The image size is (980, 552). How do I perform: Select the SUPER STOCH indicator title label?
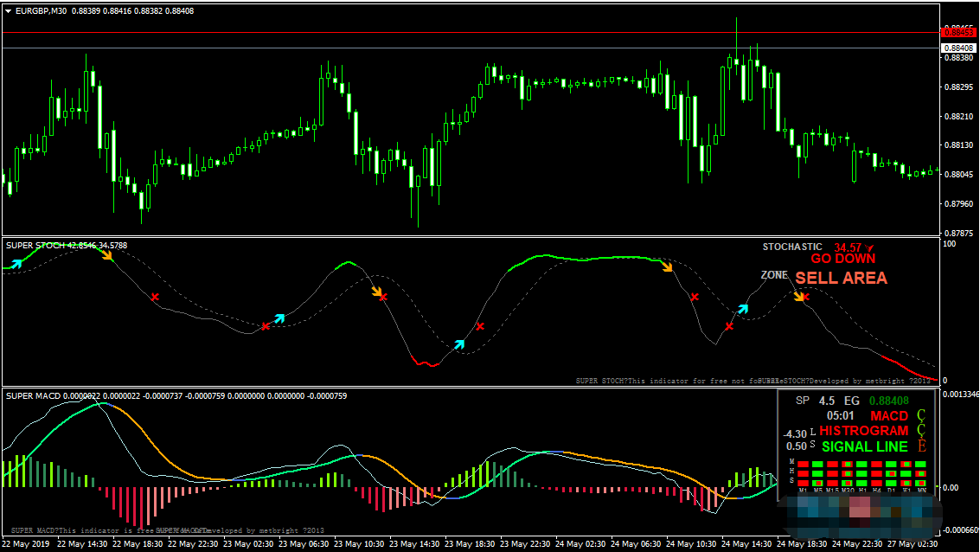tap(35, 246)
